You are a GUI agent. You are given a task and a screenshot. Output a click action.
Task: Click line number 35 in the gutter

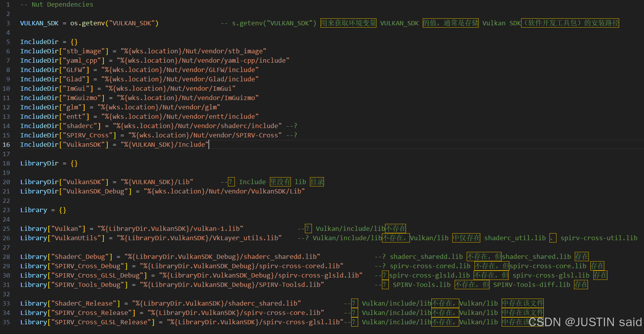pyautogui.click(x=7, y=322)
